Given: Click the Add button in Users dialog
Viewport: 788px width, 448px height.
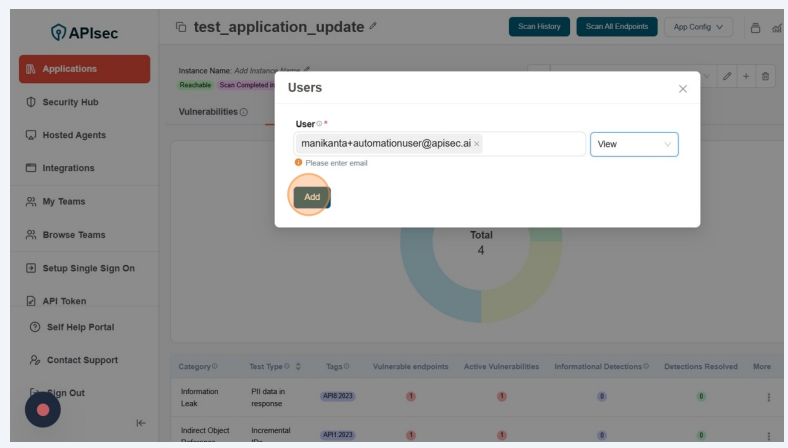Looking at the screenshot, I should coord(311,197).
